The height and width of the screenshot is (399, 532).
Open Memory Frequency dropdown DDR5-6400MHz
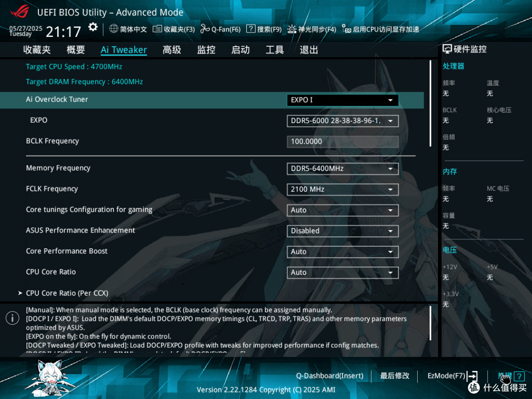click(343, 168)
